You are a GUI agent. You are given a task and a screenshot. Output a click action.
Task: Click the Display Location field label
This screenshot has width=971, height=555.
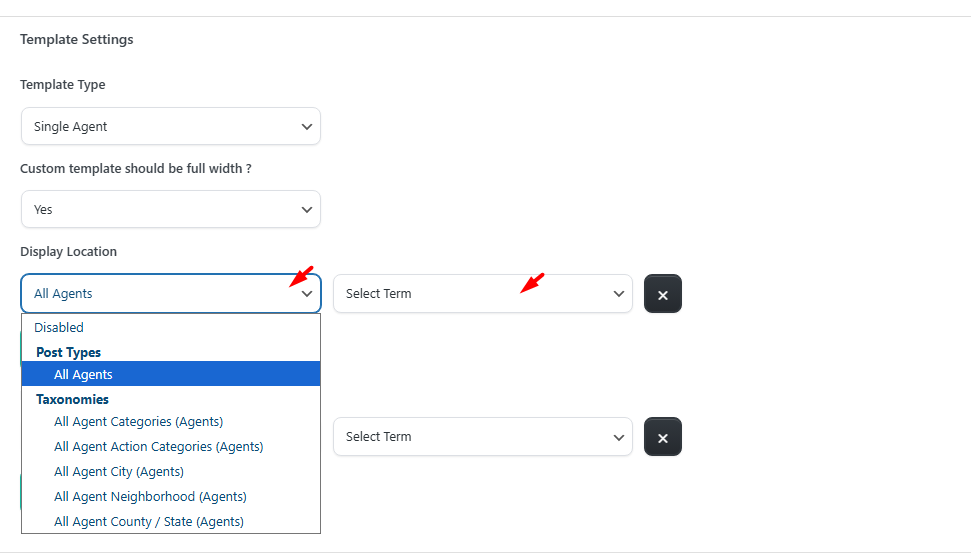[68, 252]
